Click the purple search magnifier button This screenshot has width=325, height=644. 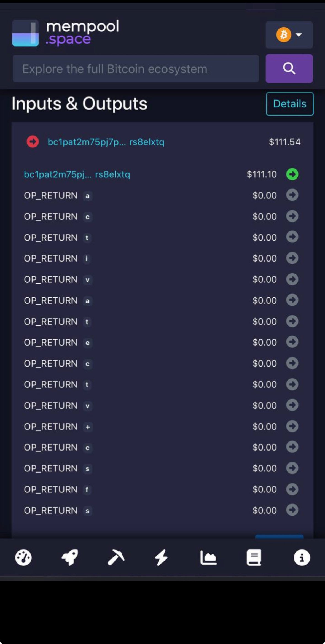[x=289, y=68]
